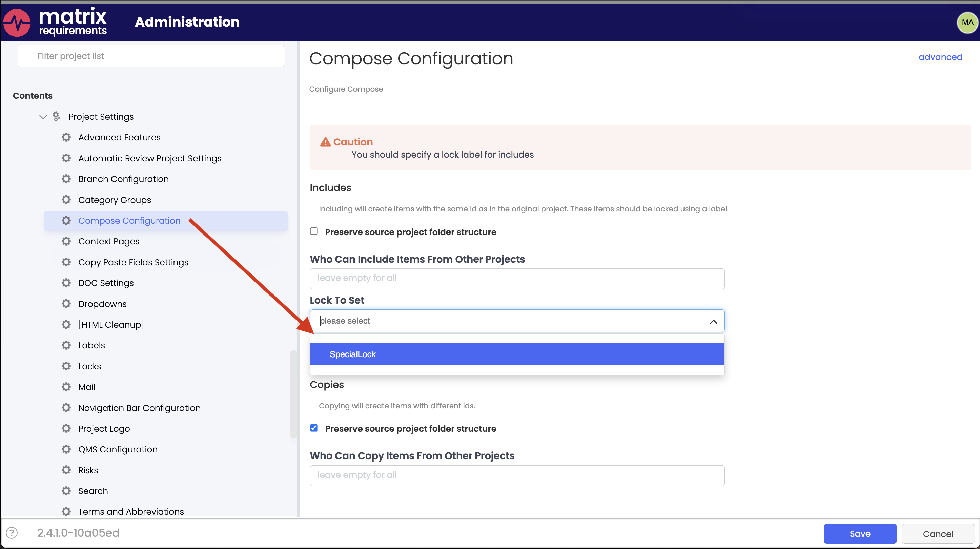Close the Lock To Set dropdown chevron
This screenshot has height=549, width=980.
click(713, 322)
